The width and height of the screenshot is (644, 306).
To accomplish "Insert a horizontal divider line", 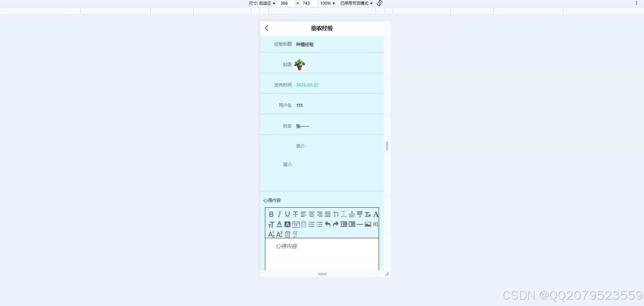I will click(x=360, y=224).
